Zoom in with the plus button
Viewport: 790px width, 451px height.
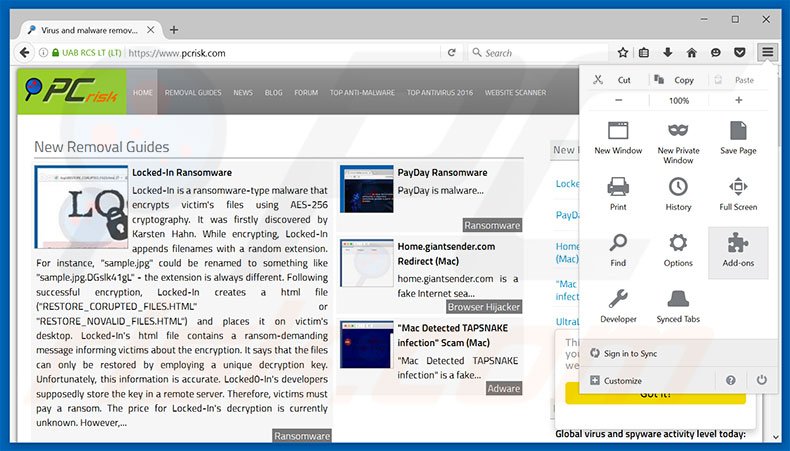click(739, 100)
